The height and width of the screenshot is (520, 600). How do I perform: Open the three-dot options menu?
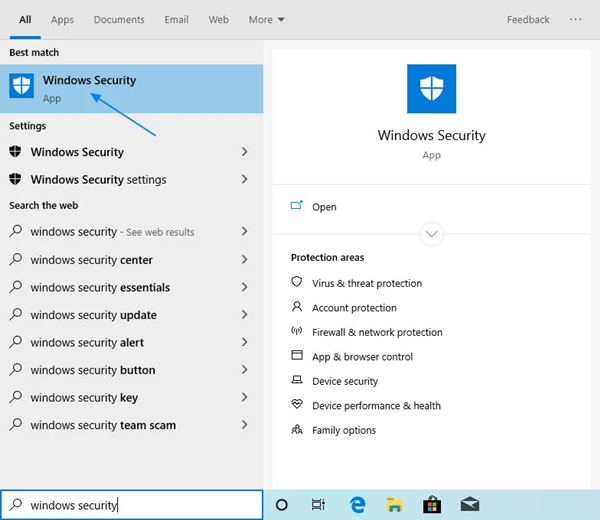[576, 20]
